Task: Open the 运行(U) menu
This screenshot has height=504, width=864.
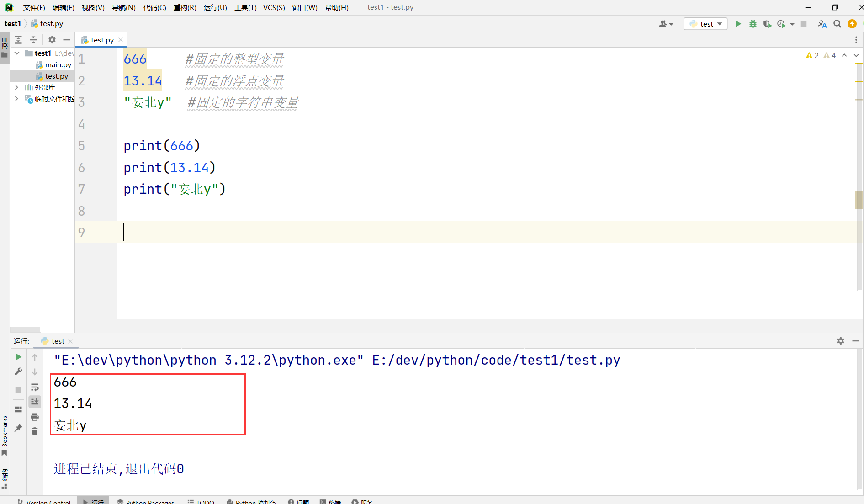Action: pyautogui.click(x=215, y=7)
